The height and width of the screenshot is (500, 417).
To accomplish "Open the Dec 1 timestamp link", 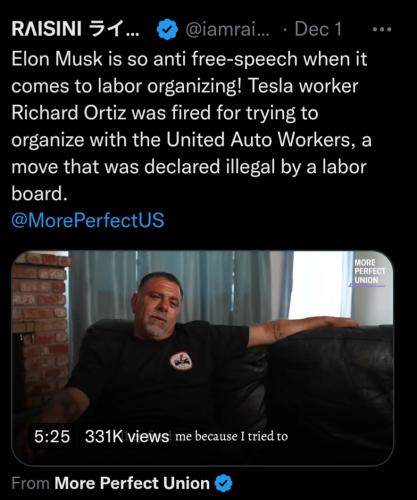I will pos(318,29).
